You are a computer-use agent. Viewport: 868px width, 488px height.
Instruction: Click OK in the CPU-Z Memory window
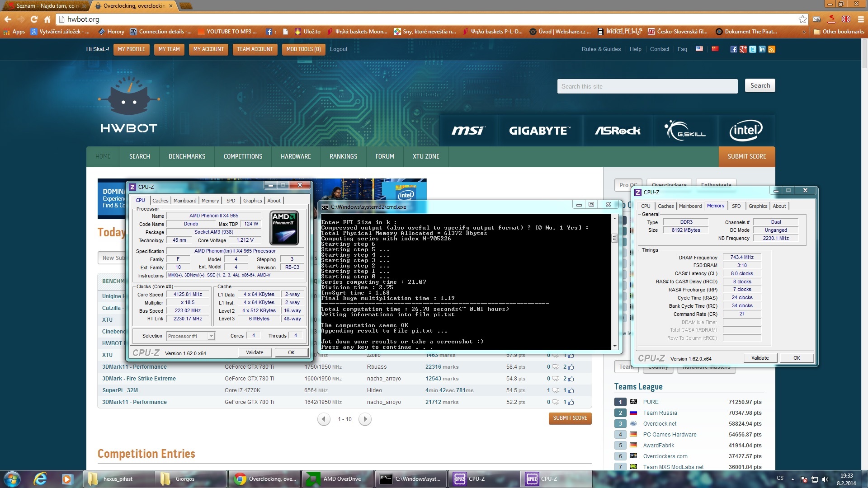coord(797,358)
